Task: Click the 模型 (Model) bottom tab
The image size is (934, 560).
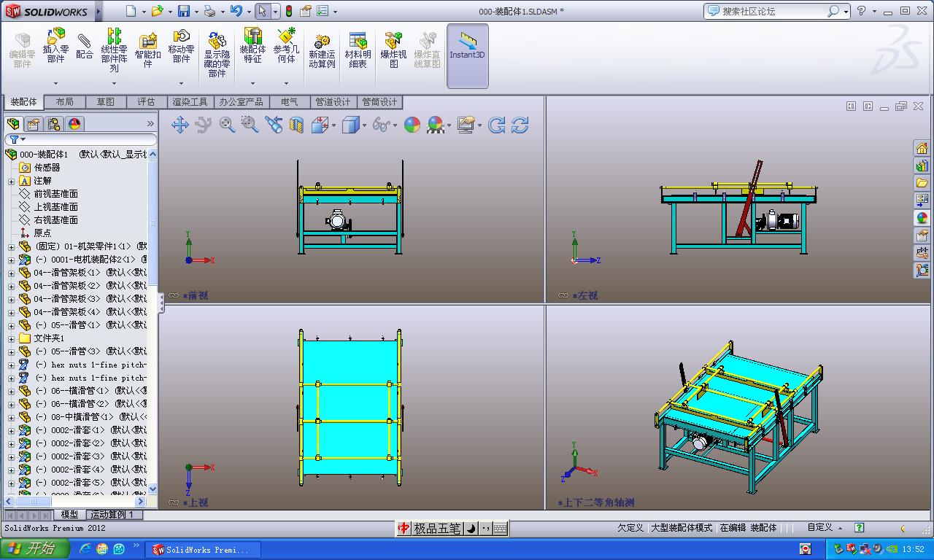Action: tap(69, 515)
